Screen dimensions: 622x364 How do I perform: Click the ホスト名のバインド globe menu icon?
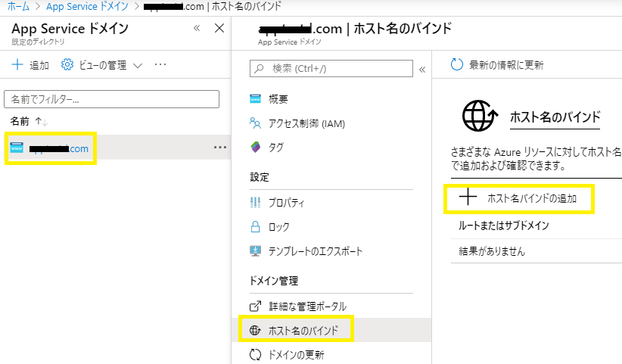[x=255, y=330]
